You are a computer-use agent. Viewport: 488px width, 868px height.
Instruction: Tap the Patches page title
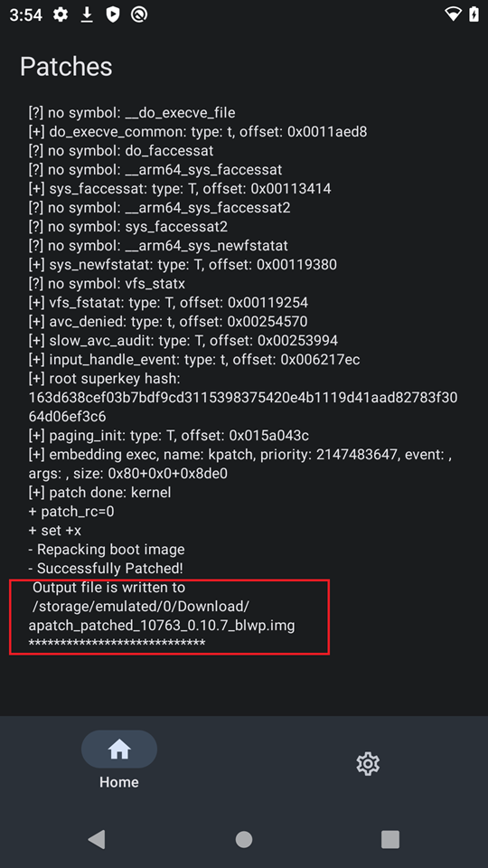click(66, 66)
